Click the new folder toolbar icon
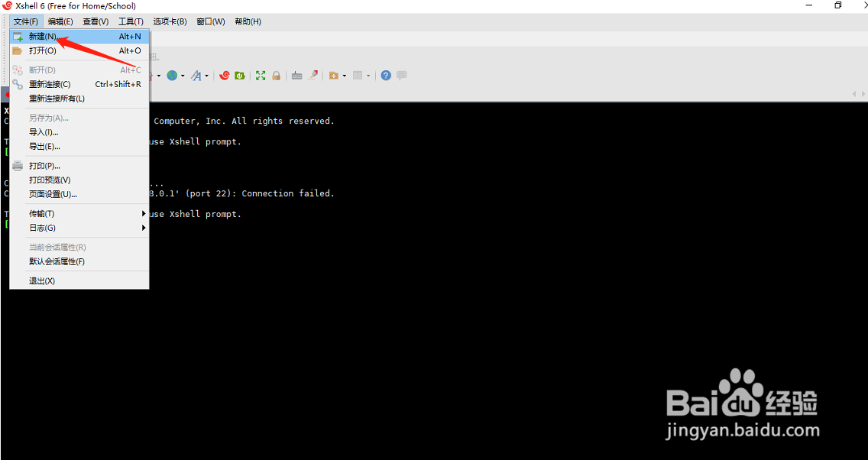Image resolution: width=868 pixels, height=460 pixels. point(333,76)
